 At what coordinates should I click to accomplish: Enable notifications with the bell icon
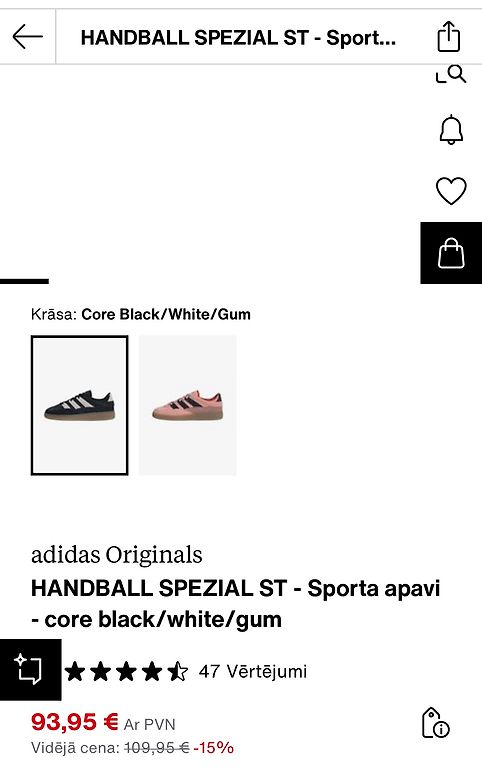[x=451, y=130]
